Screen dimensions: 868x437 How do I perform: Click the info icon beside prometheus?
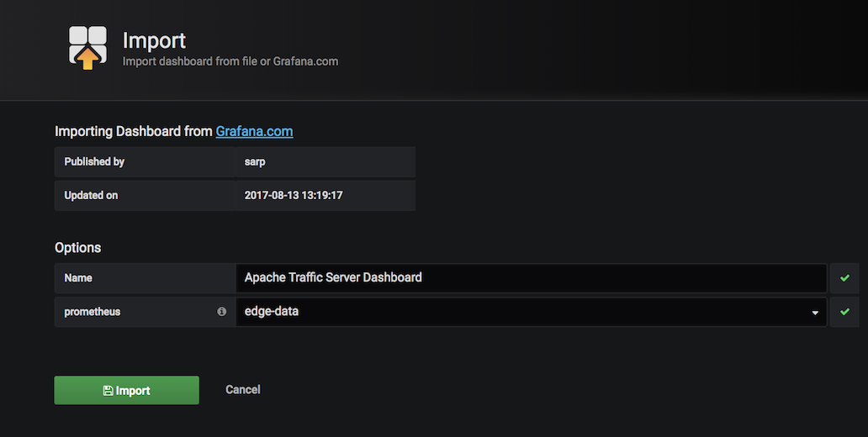221,312
